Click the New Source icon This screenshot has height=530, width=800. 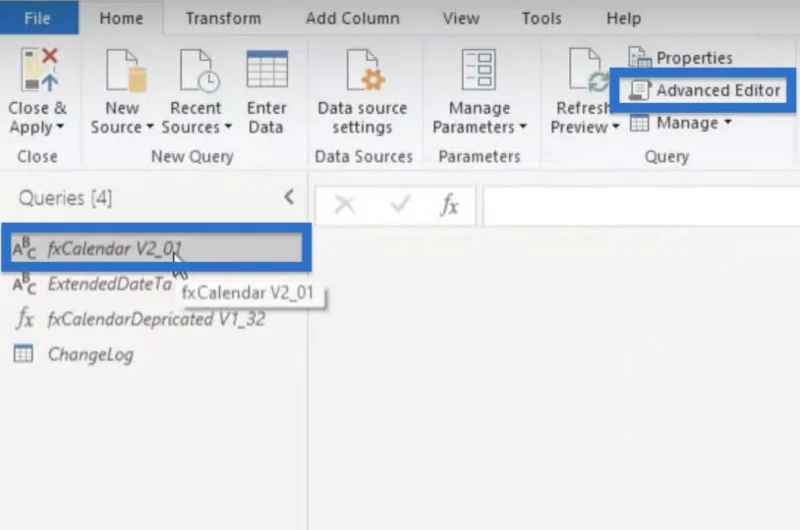click(x=126, y=70)
